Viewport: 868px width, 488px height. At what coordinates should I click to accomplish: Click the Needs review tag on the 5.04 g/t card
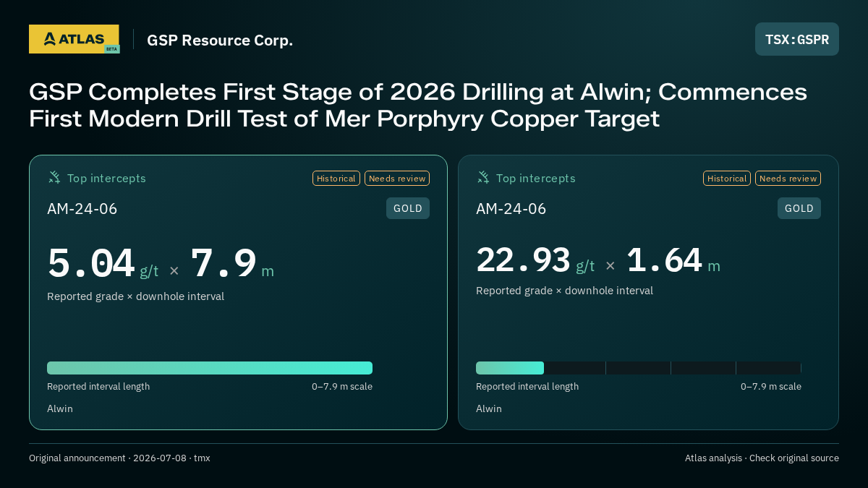pyautogui.click(x=397, y=179)
